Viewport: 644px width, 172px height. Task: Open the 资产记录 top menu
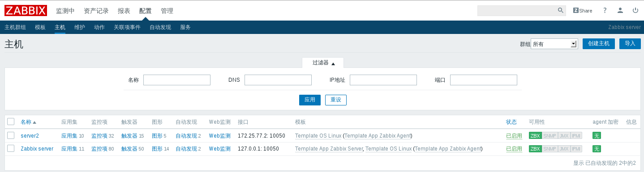[x=96, y=11]
